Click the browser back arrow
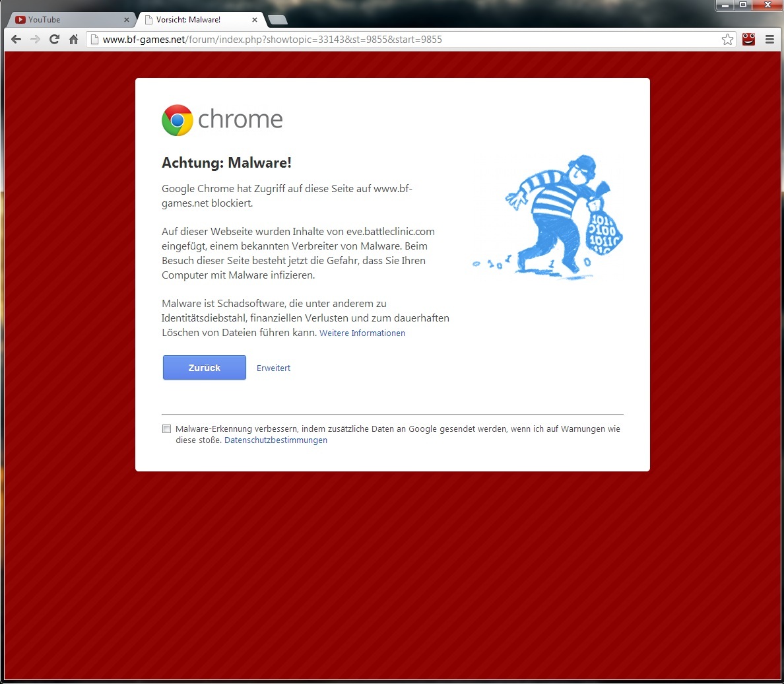 [16, 40]
